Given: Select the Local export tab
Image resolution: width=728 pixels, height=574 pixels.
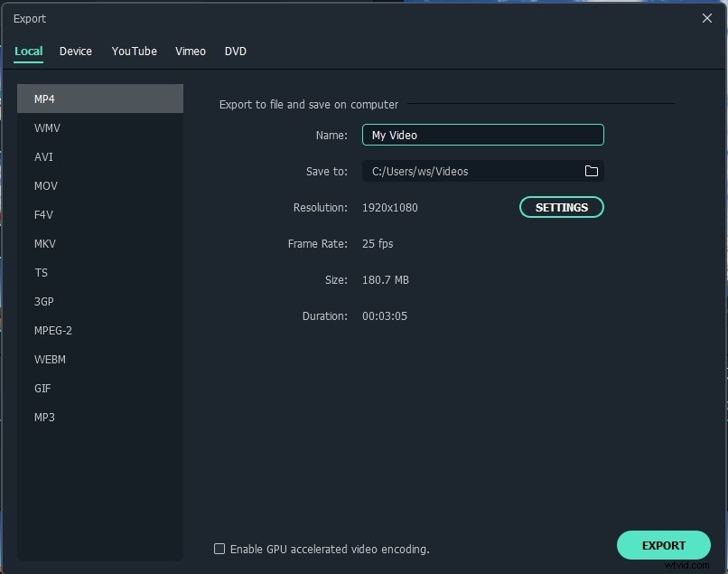Looking at the screenshot, I should pos(28,52).
